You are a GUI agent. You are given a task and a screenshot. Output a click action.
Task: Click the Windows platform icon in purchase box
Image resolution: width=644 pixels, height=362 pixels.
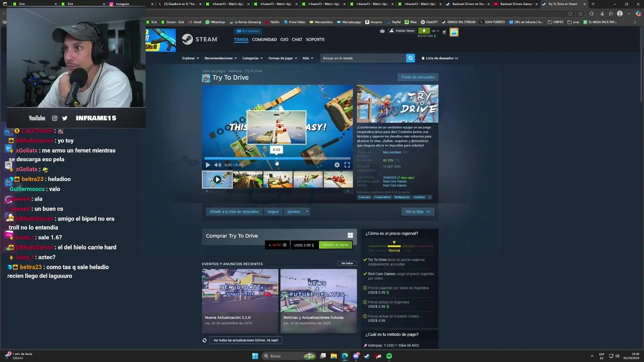(x=350, y=235)
